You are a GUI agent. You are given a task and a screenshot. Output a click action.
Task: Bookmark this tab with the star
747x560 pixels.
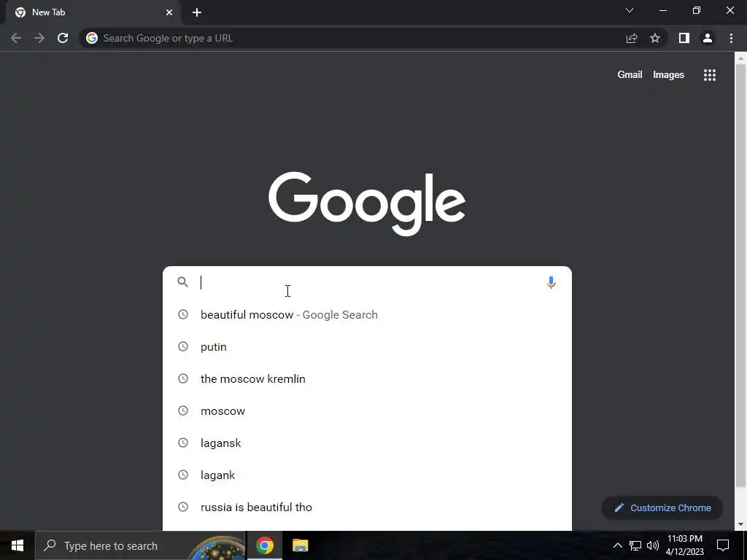[x=655, y=38]
